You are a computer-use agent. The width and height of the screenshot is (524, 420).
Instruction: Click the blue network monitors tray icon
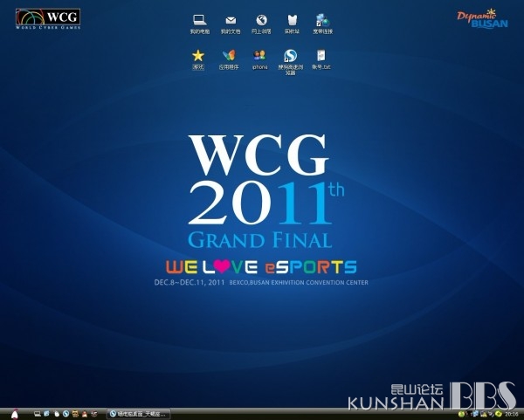pos(476,414)
